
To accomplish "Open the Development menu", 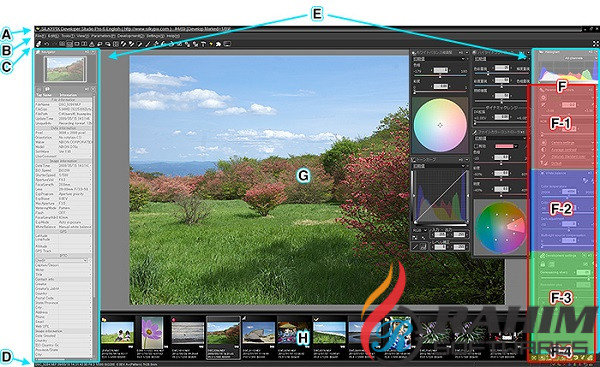I will [x=131, y=36].
